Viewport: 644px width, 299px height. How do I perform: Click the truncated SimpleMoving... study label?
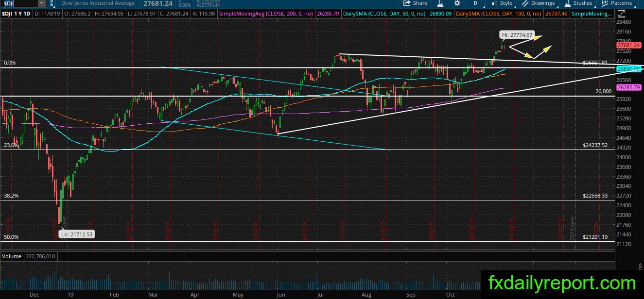(591, 14)
